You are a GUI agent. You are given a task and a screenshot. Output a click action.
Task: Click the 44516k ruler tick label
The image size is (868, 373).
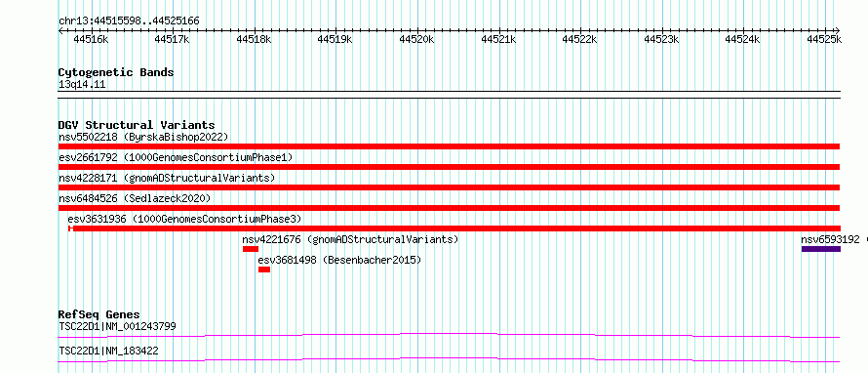click(91, 39)
